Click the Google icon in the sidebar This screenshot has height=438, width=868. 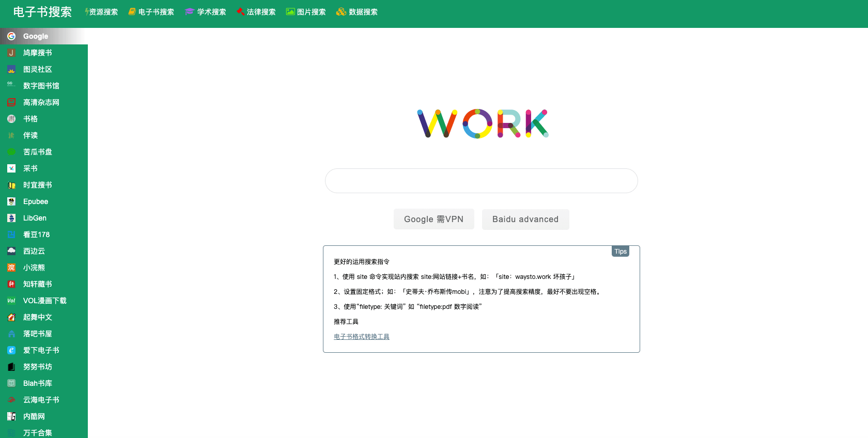pos(11,36)
